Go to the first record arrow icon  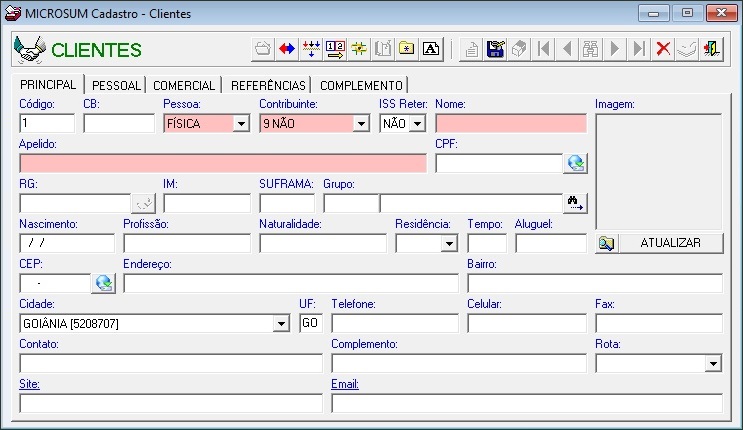pyautogui.click(x=543, y=49)
